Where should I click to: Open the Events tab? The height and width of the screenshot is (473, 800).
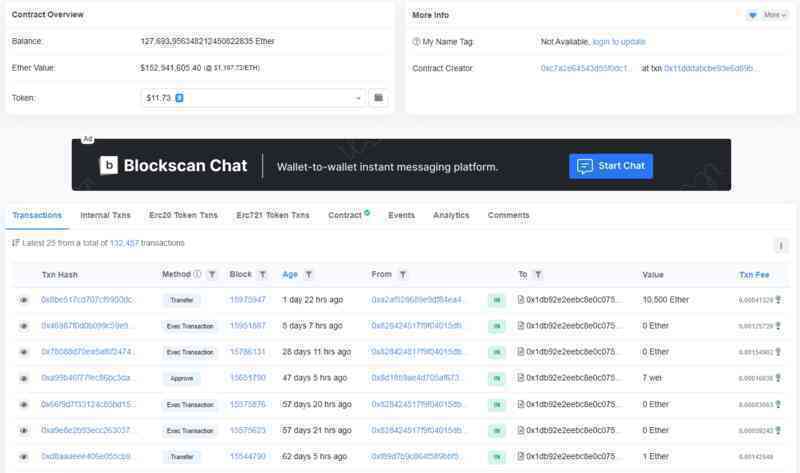pos(401,215)
